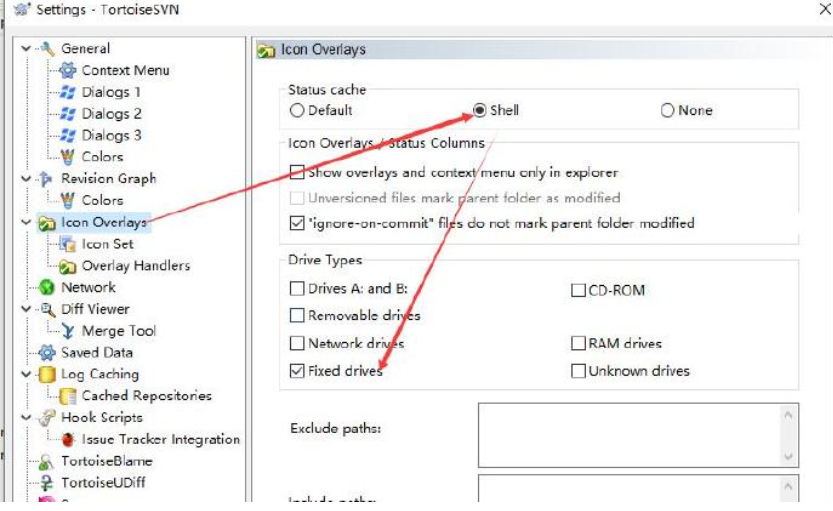Image resolution: width=833 pixels, height=511 pixels.
Task: Collapse the Diff Viewer tree node
Action: 26,309
